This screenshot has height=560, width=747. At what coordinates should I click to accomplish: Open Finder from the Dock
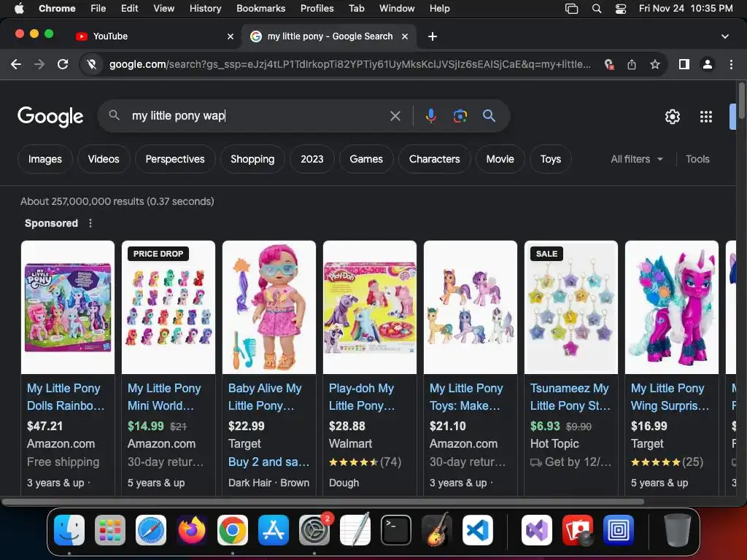coord(69,530)
